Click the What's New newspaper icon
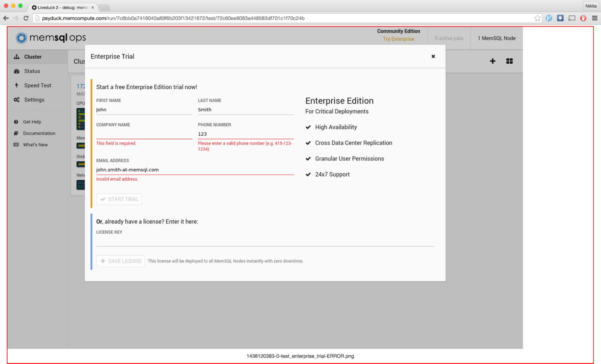 pos(16,145)
